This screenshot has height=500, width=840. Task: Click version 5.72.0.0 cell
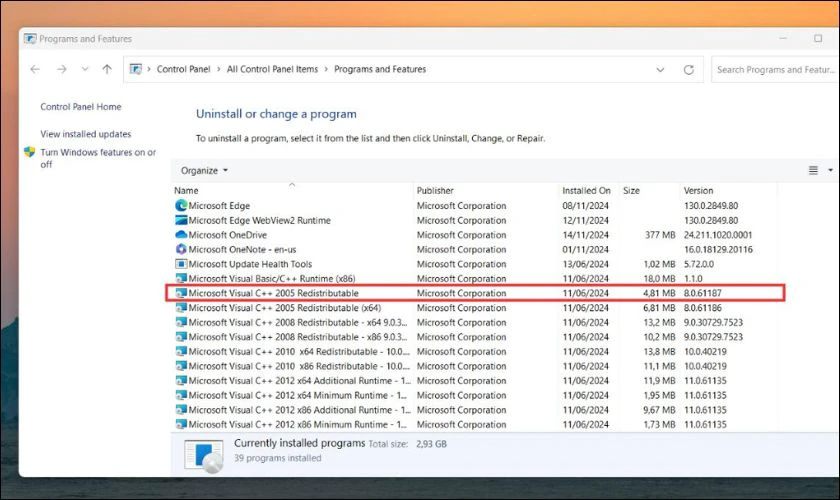699,264
